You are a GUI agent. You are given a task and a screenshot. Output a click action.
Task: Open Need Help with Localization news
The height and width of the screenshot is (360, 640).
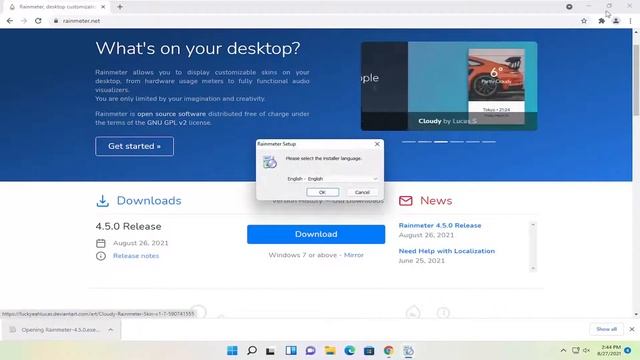tap(447, 251)
